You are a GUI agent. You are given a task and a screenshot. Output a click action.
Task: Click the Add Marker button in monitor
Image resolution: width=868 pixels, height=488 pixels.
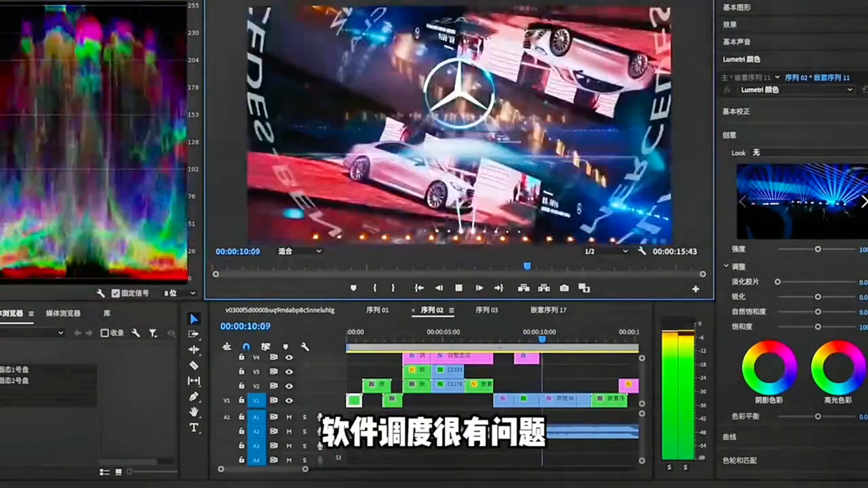[x=353, y=288]
